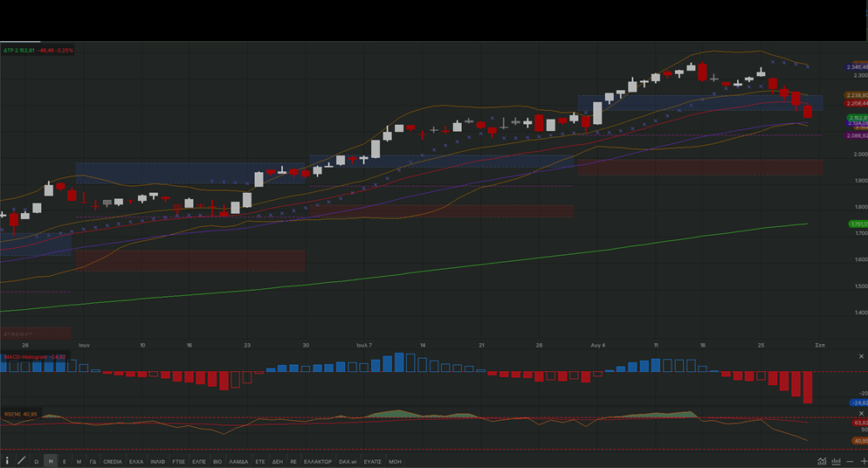
Task: Click the 2.152,81 green price tag
Action: tap(858, 118)
